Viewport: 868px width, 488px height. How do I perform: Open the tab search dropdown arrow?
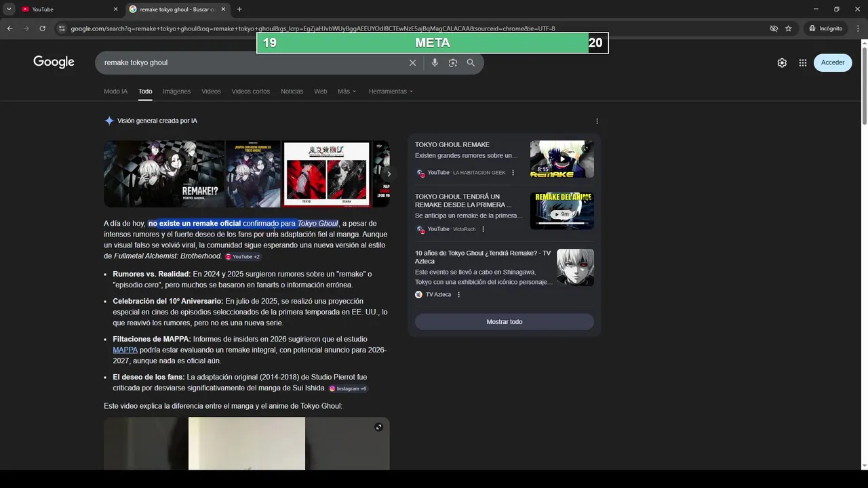click(x=9, y=9)
